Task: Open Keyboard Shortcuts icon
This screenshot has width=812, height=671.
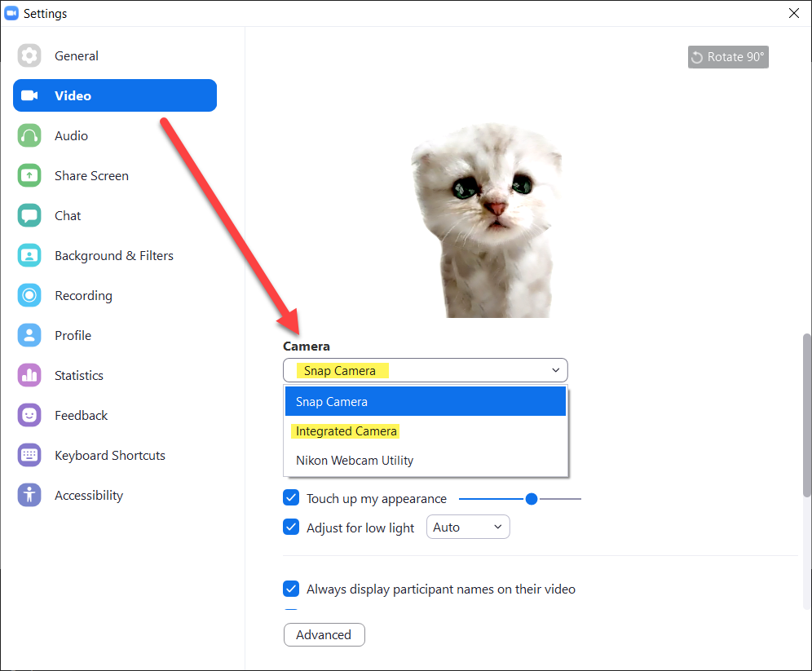Action: [x=29, y=455]
